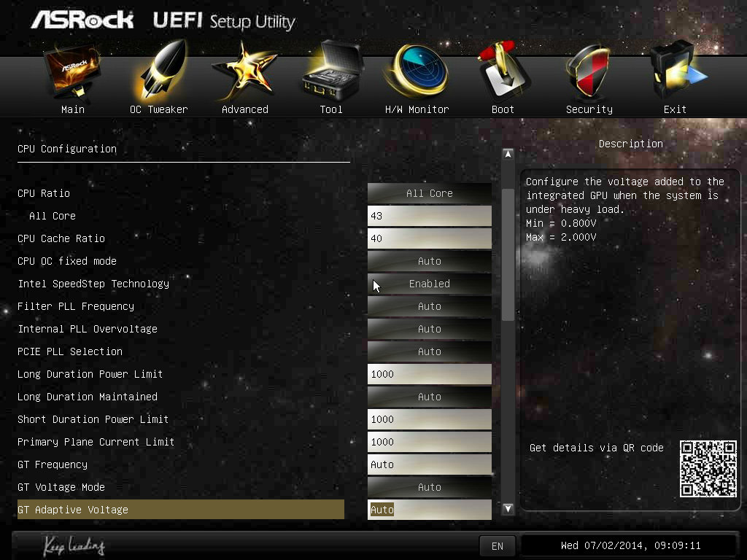Open the H/W Monitor radar icon
This screenshot has height=560, width=747.
[x=417, y=71]
